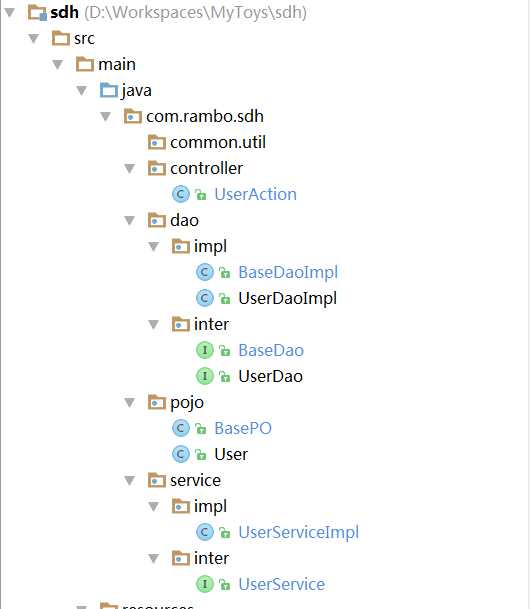Click the UserService interface icon
This screenshot has height=609, width=530.
click(205, 584)
